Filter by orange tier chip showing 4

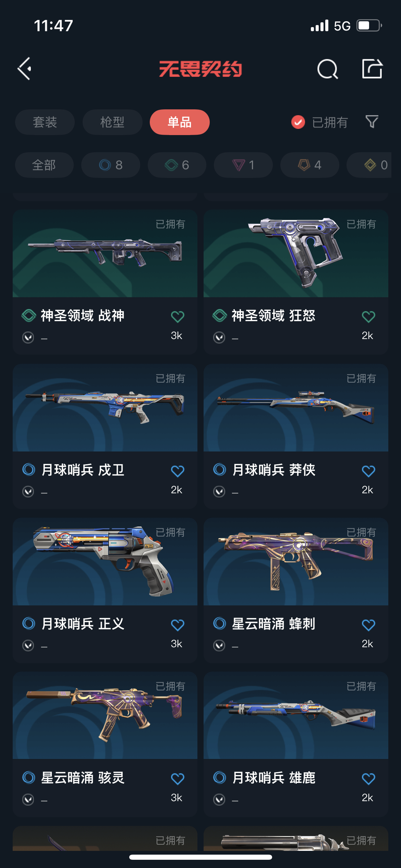[310, 165]
